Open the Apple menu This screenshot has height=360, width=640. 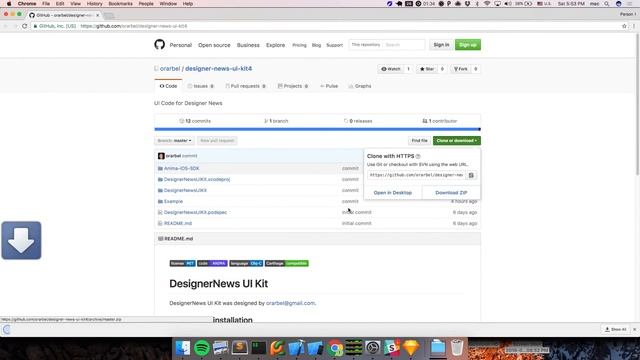(x=9, y=4)
